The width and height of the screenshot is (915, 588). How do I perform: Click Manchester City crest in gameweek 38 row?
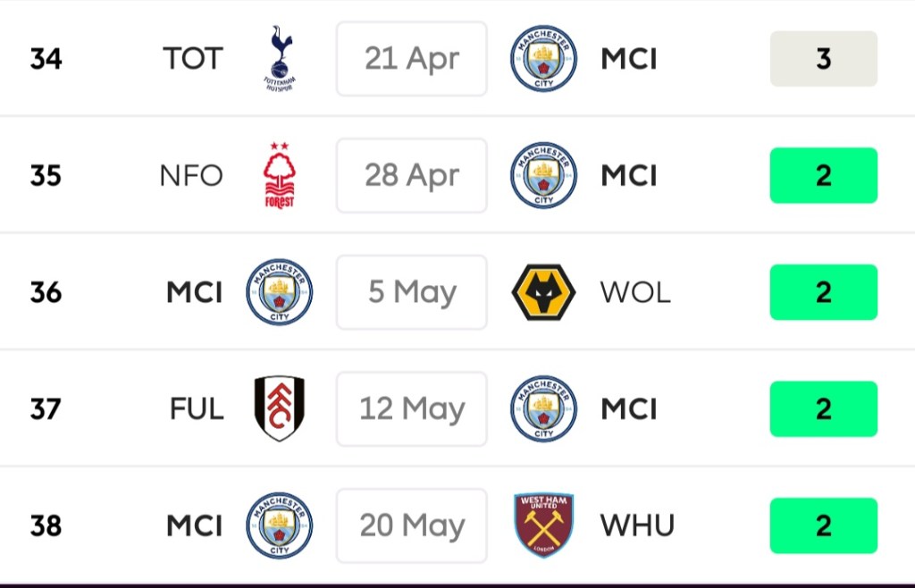(x=279, y=525)
